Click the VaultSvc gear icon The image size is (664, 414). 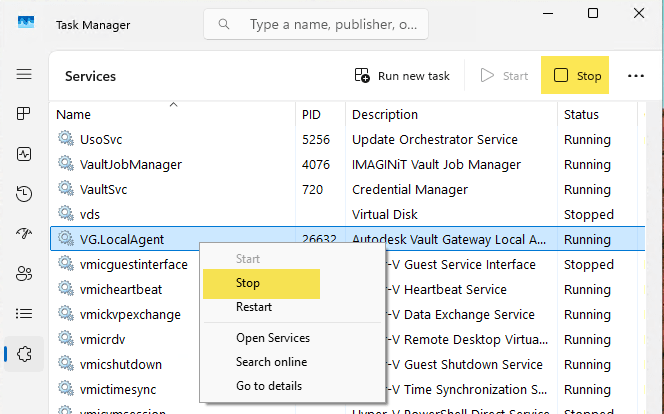pos(66,188)
